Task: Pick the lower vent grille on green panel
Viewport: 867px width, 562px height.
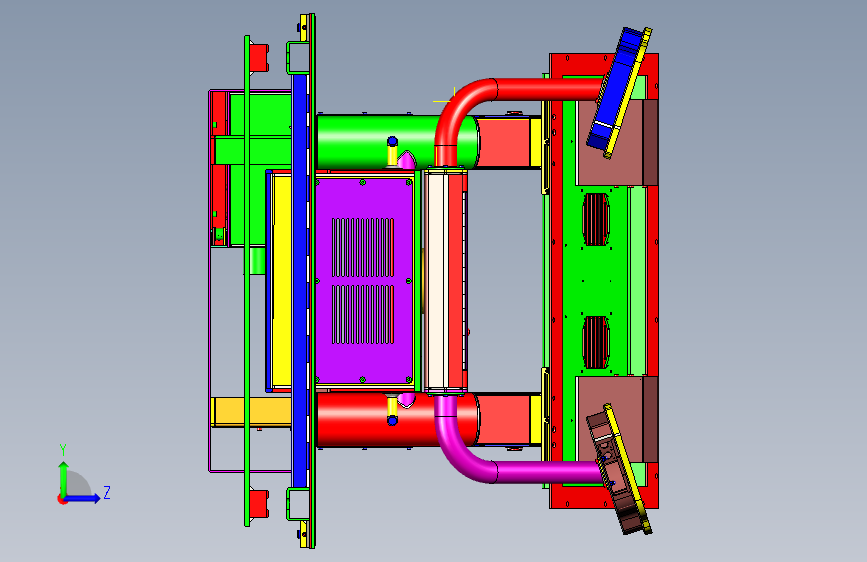Action: pyautogui.click(x=596, y=342)
